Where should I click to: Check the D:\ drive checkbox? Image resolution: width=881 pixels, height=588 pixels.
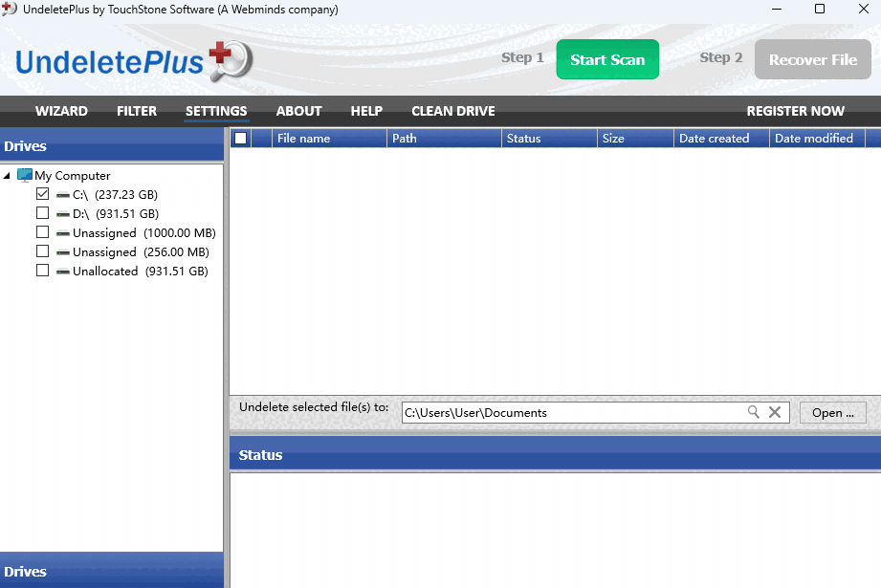(42, 212)
